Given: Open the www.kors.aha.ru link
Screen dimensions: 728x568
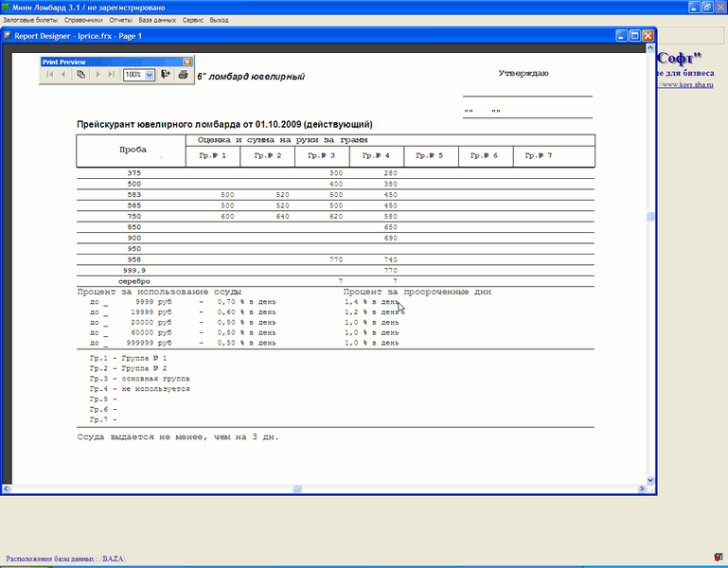Looking at the screenshot, I should [686, 84].
